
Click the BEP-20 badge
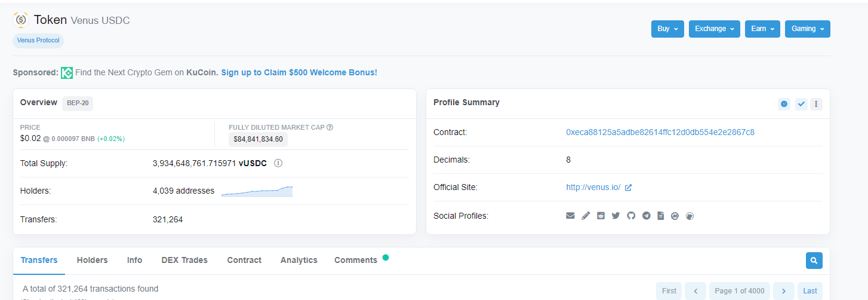coord(78,103)
